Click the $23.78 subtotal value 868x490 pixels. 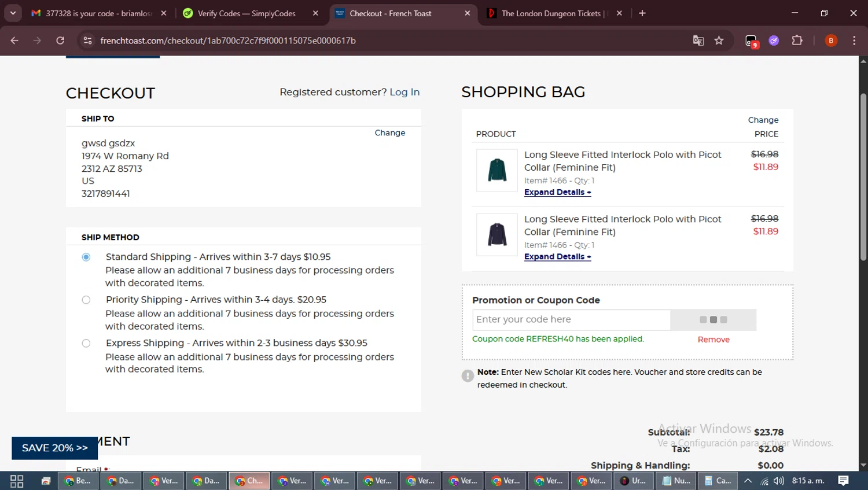pos(768,432)
